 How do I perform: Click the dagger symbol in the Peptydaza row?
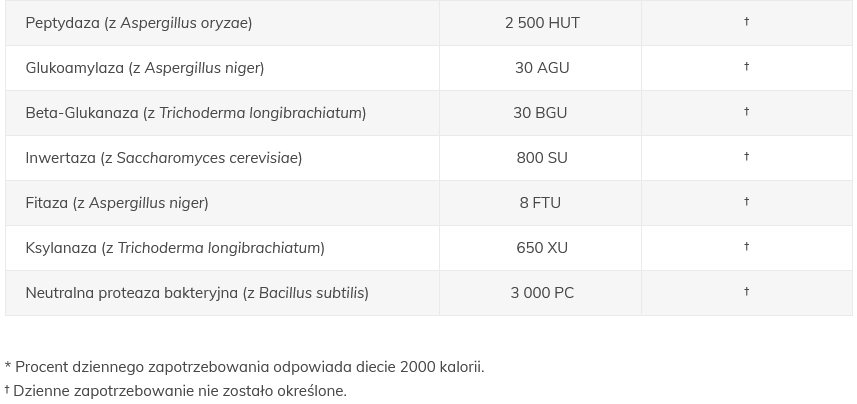point(746,22)
